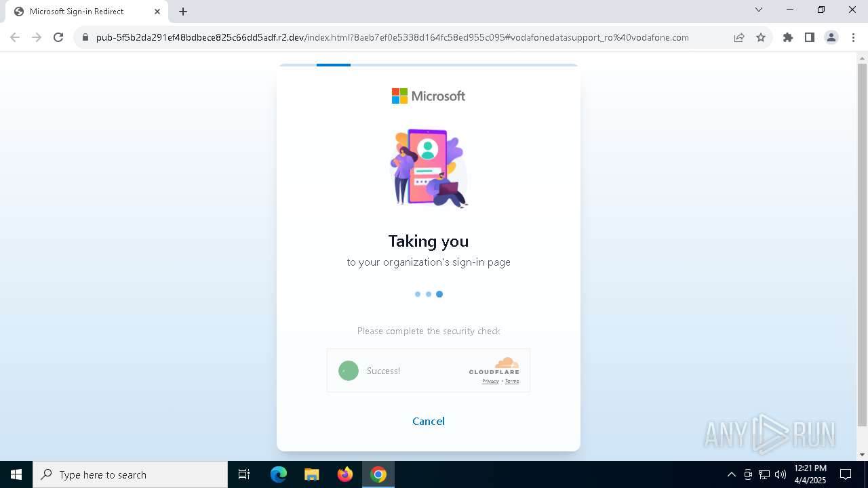Viewport: 868px width, 488px height.
Task: Click the Cancel link
Action: pos(429,421)
